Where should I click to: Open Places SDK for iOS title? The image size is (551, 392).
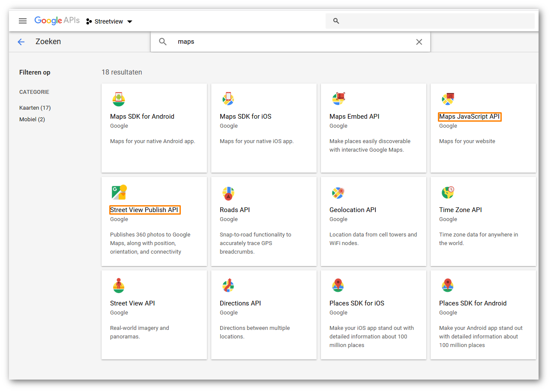tap(357, 303)
